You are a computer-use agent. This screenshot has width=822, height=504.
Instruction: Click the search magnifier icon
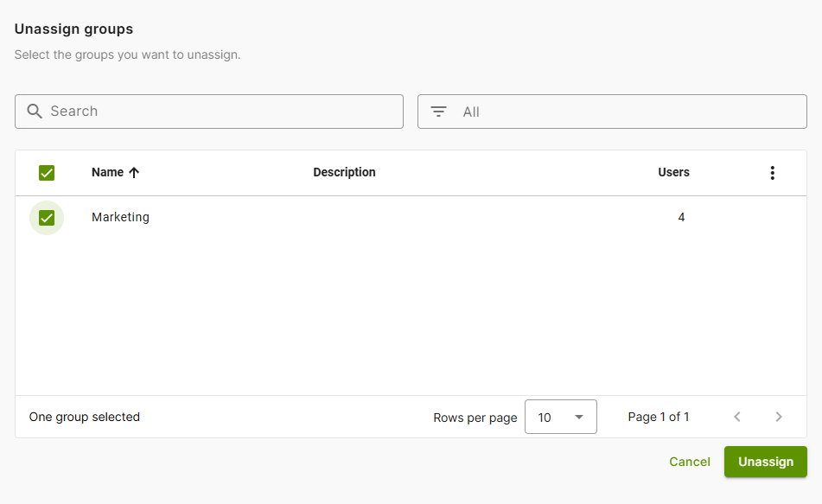click(x=35, y=112)
